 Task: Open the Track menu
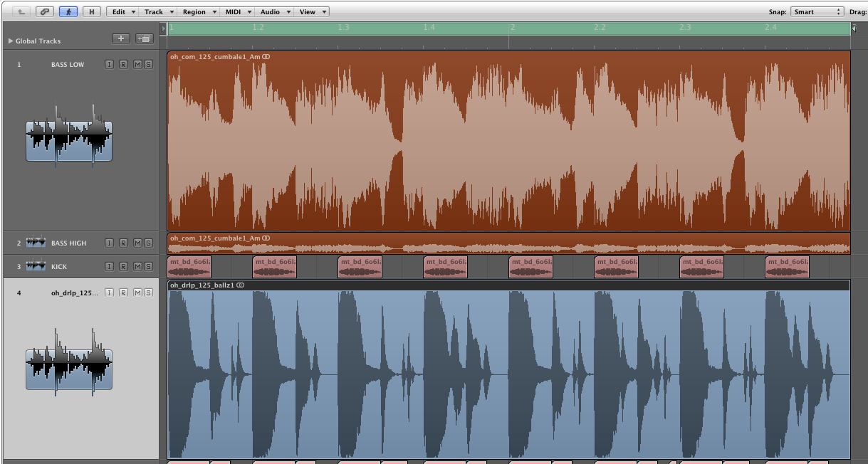tap(157, 11)
